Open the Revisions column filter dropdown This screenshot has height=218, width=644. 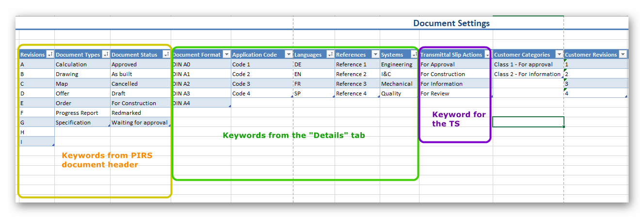point(49,55)
